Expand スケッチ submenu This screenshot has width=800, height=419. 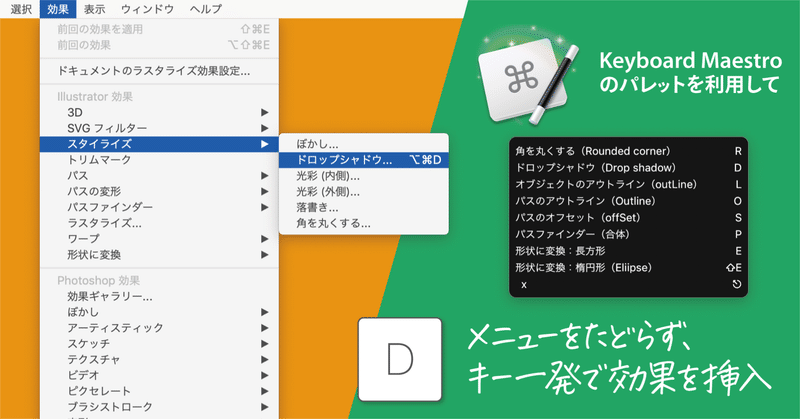pyautogui.click(x=159, y=344)
